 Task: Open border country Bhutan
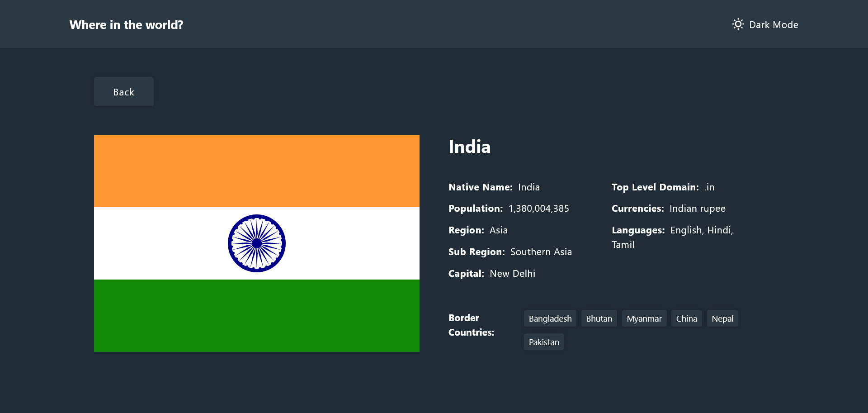(x=599, y=318)
